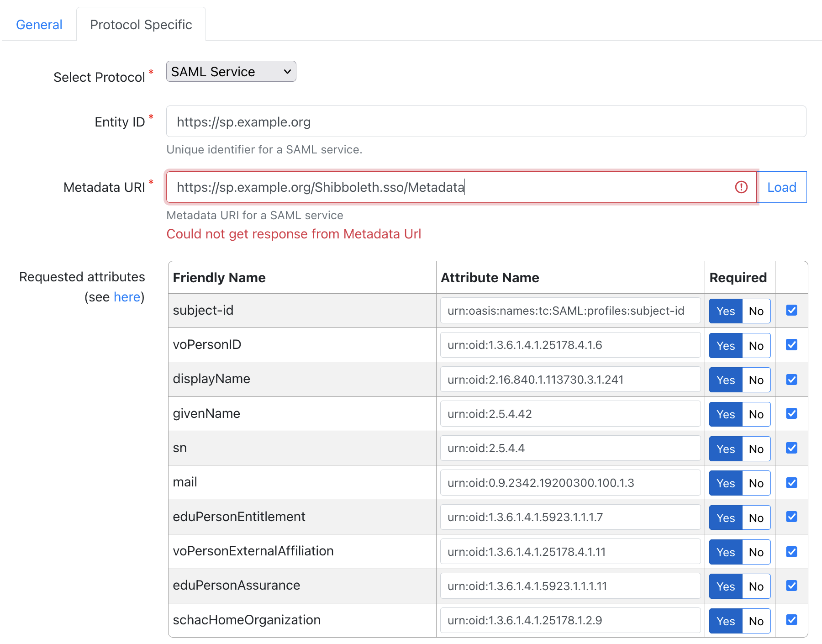Set eduPersonAssurance required to No

click(x=756, y=586)
